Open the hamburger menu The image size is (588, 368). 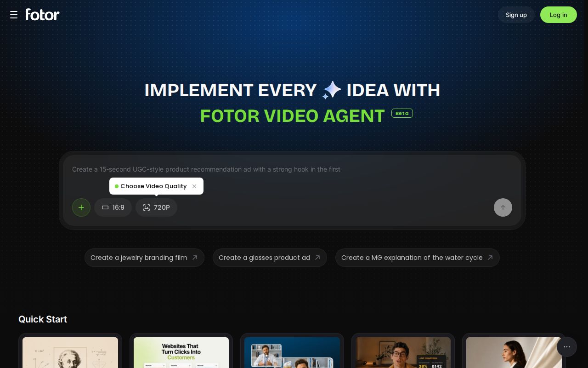pos(14,15)
